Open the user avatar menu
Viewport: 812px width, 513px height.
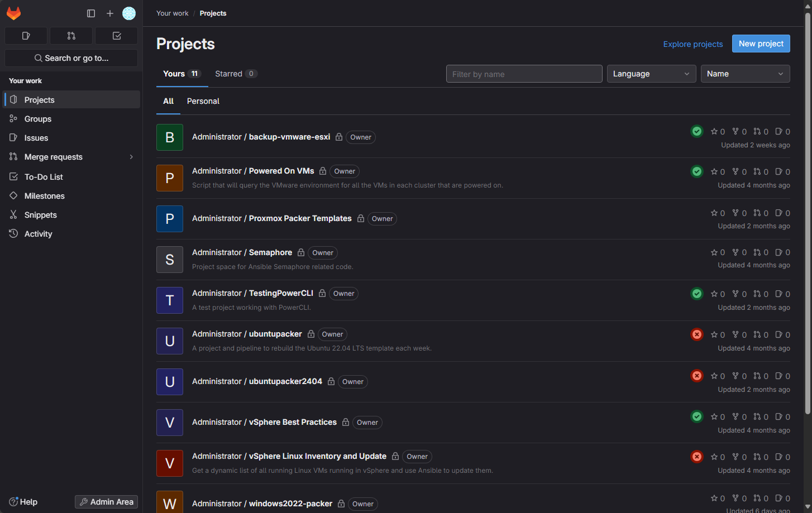click(129, 13)
